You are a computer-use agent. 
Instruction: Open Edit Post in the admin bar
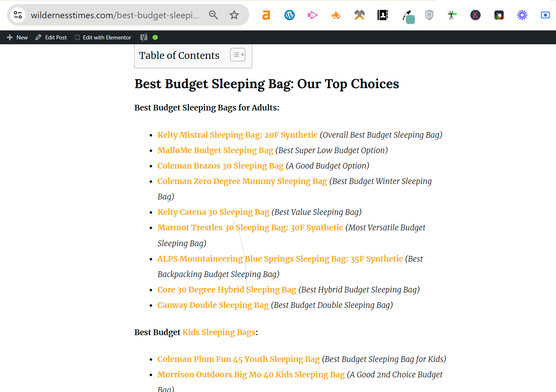click(51, 37)
